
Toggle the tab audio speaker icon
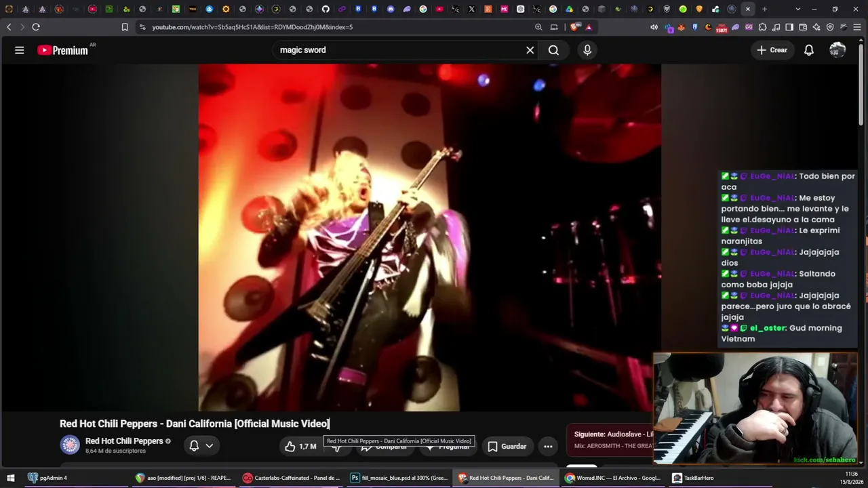[x=654, y=27]
